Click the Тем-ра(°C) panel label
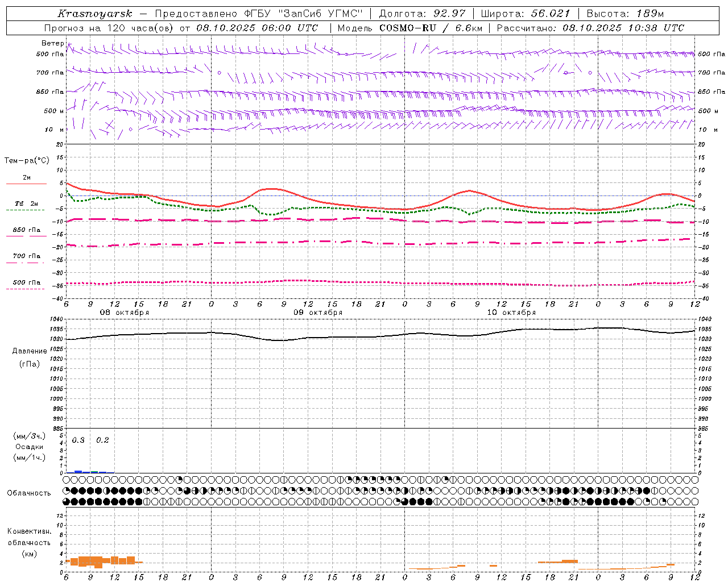 point(27,161)
